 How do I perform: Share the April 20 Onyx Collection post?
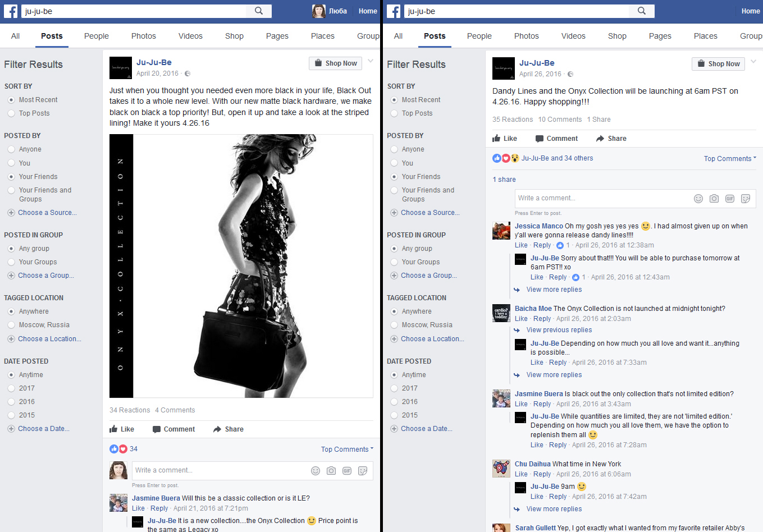point(229,429)
